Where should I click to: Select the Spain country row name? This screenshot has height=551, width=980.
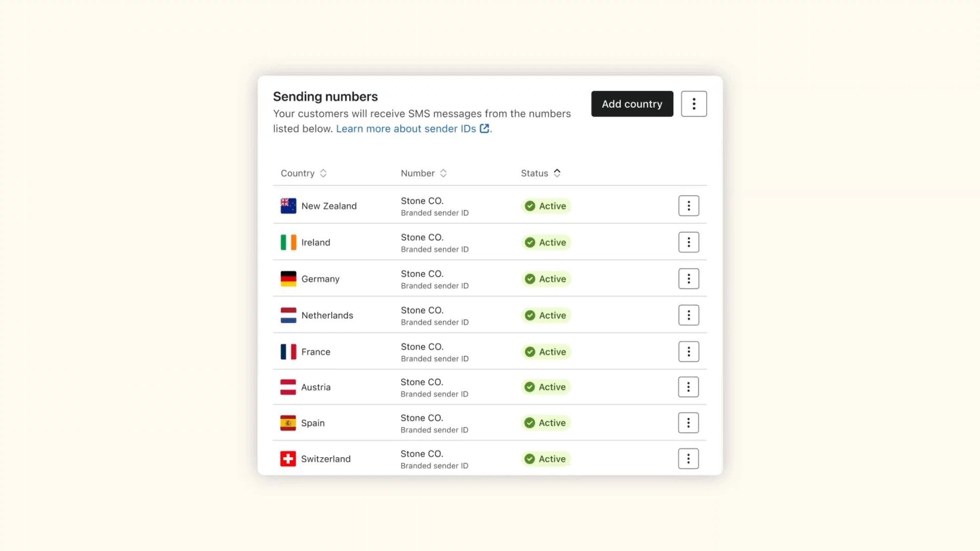point(313,423)
